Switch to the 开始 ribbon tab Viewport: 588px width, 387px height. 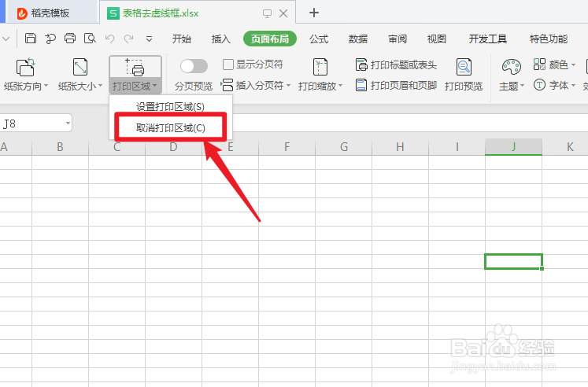coord(182,39)
